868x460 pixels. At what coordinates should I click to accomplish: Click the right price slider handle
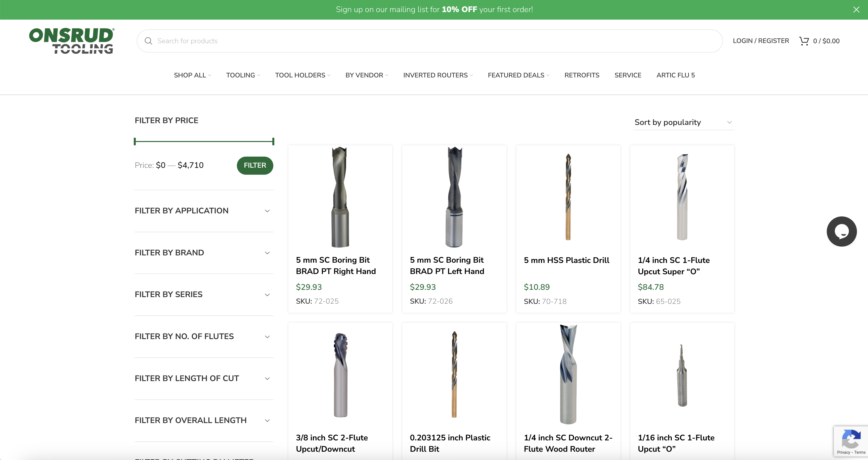coord(273,142)
